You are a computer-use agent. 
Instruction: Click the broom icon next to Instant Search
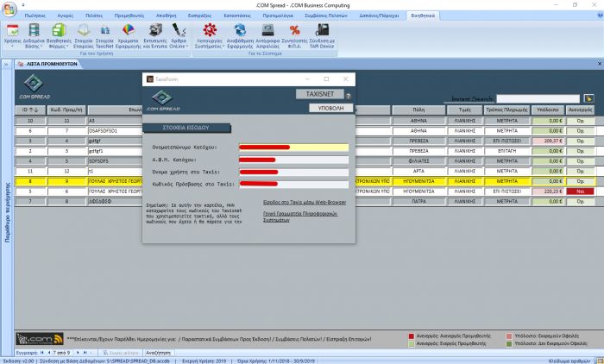588,98
